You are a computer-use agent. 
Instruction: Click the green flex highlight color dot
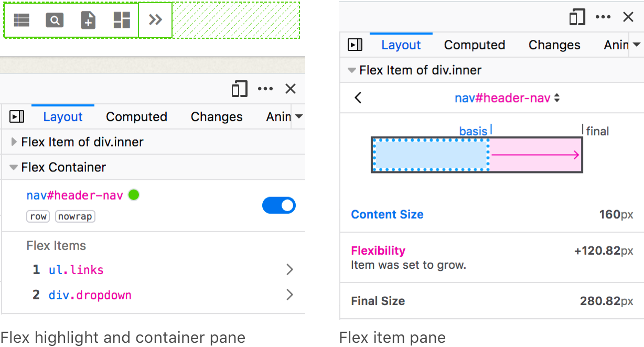coord(134,195)
